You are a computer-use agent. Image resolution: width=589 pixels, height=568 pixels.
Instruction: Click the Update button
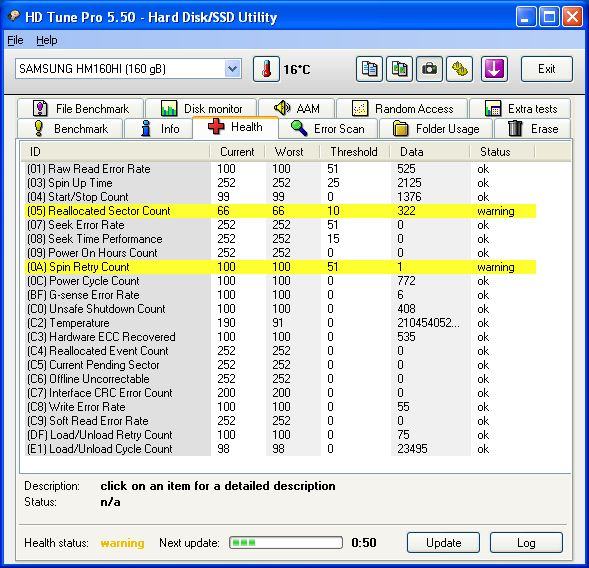click(443, 542)
